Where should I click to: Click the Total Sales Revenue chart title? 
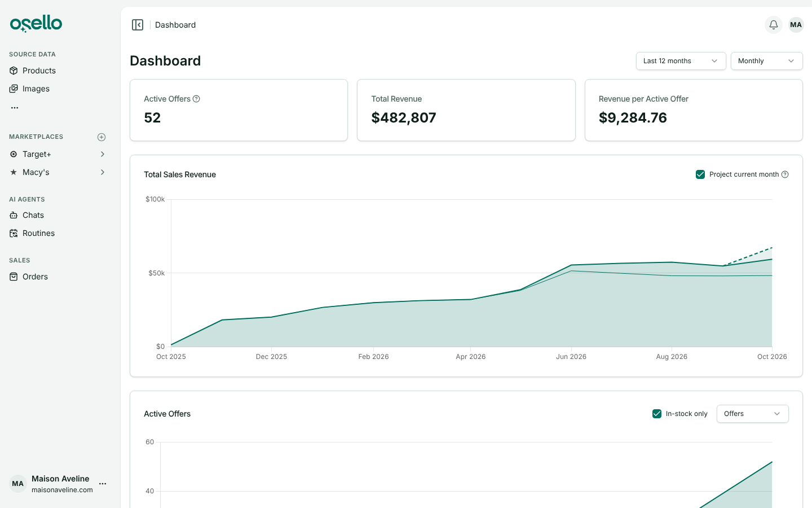(x=180, y=174)
